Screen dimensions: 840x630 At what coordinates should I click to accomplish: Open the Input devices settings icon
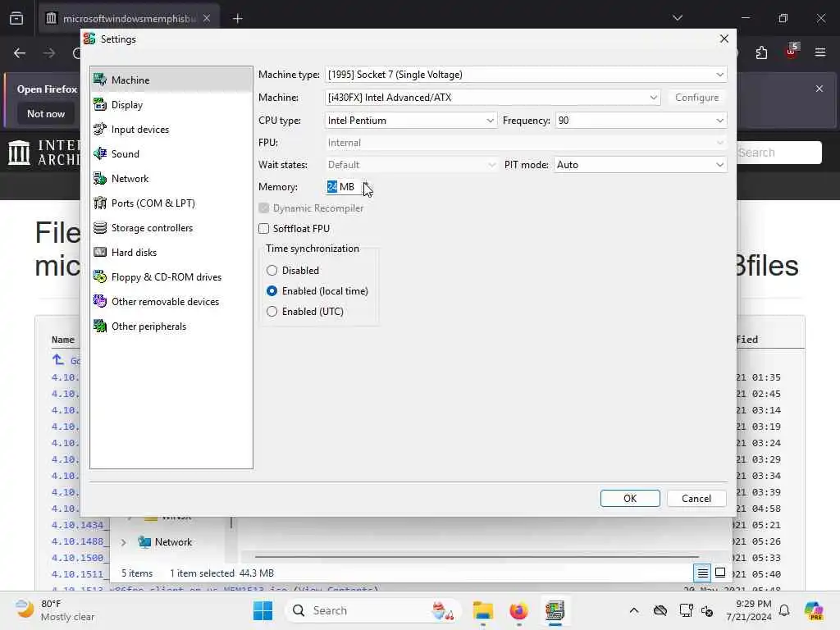click(99, 129)
